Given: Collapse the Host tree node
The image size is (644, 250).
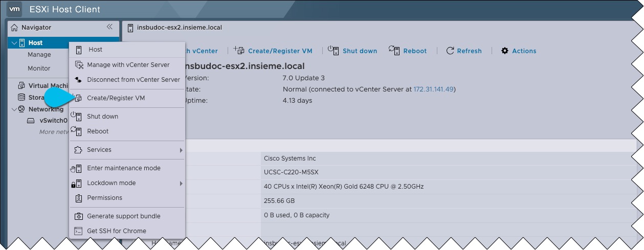Looking at the screenshot, I should 14,43.
